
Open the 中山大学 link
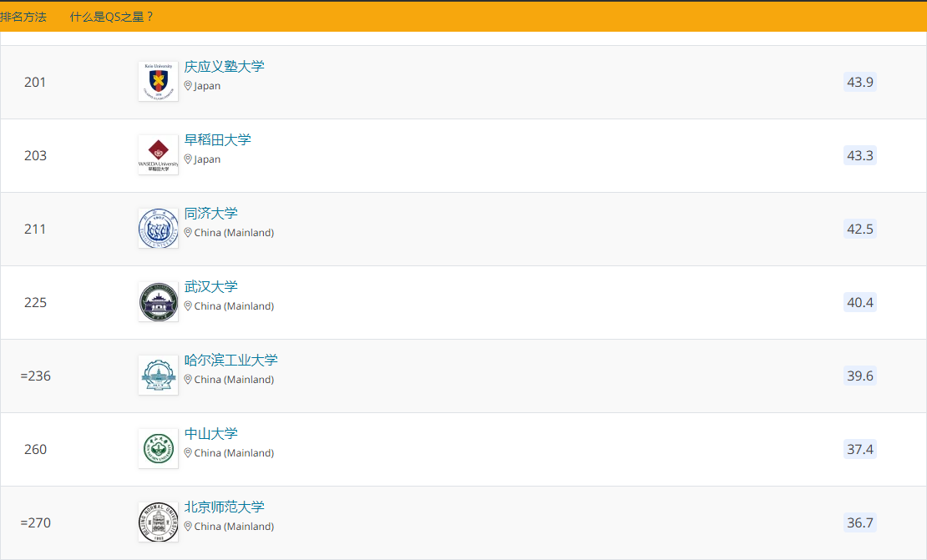pos(211,434)
